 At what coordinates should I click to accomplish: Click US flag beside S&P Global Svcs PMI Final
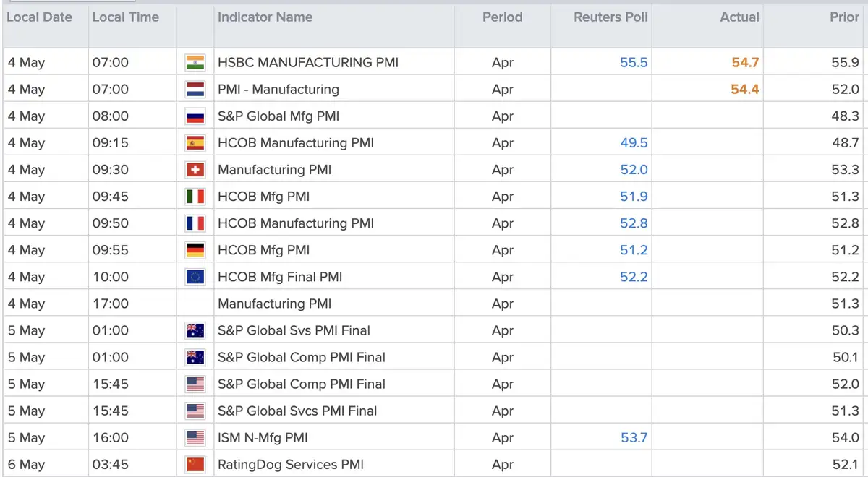coord(195,411)
